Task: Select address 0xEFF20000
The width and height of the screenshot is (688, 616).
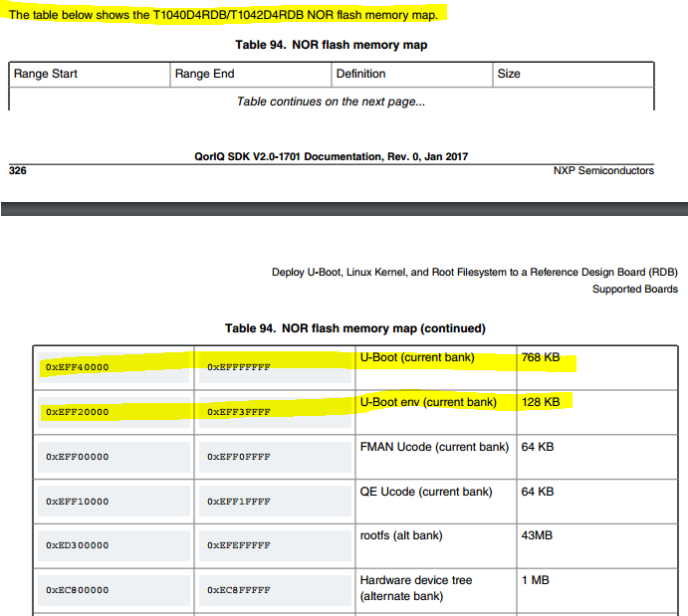Action: point(78,412)
